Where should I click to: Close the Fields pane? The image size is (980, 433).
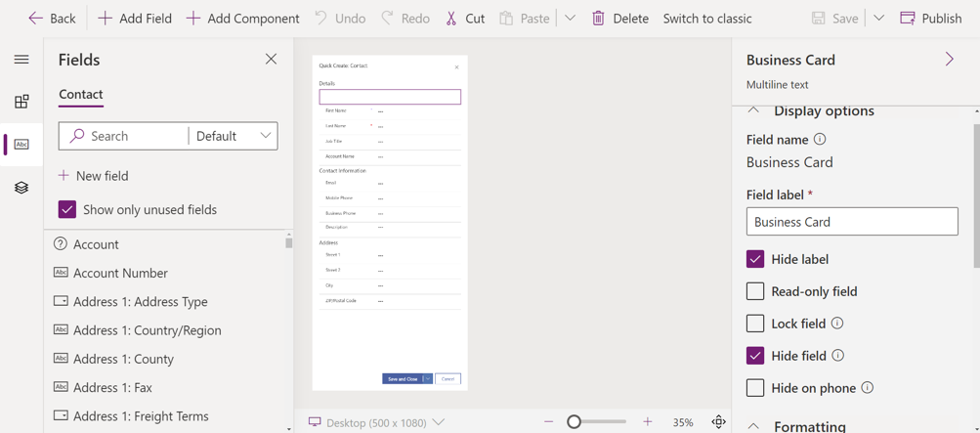click(271, 60)
